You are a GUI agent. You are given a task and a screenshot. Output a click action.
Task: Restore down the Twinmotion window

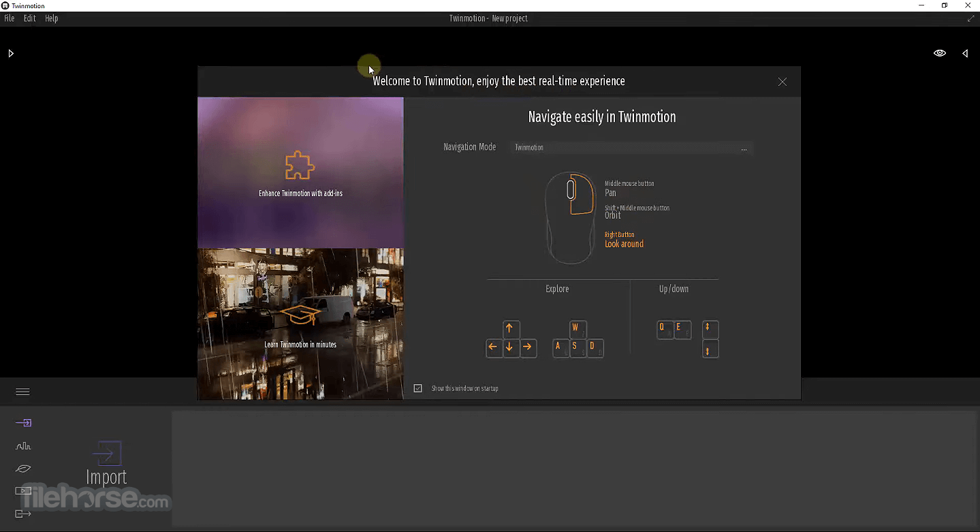pyautogui.click(x=945, y=5)
